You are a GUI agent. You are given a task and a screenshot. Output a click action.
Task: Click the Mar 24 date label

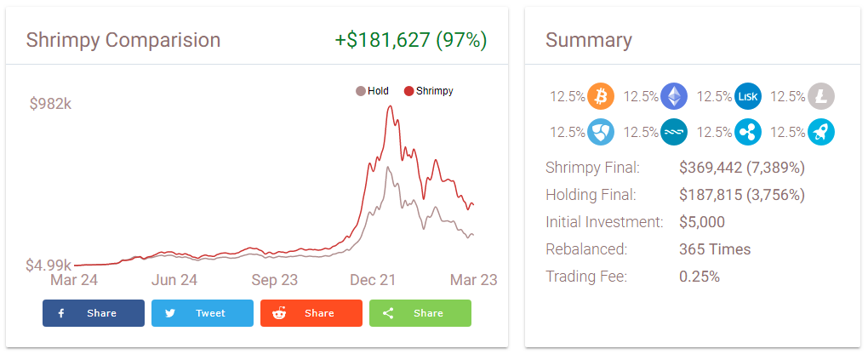tap(74, 280)
